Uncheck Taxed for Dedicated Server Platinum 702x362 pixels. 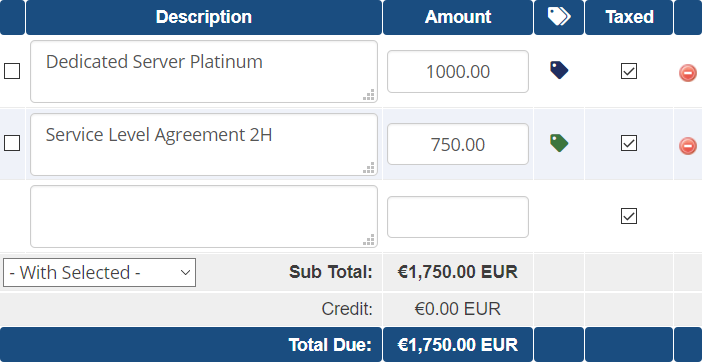click(629, 71)
